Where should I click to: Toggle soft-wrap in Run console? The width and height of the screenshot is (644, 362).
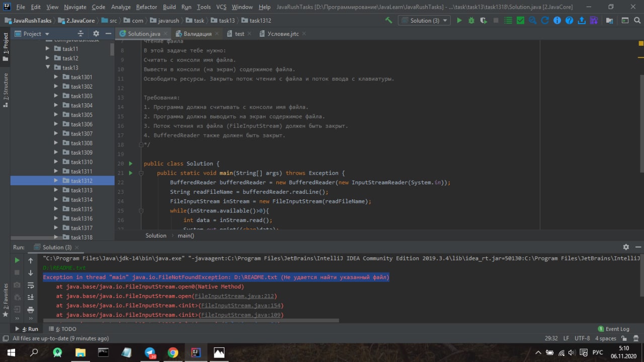pyautogui.click(x=31, y=285)
